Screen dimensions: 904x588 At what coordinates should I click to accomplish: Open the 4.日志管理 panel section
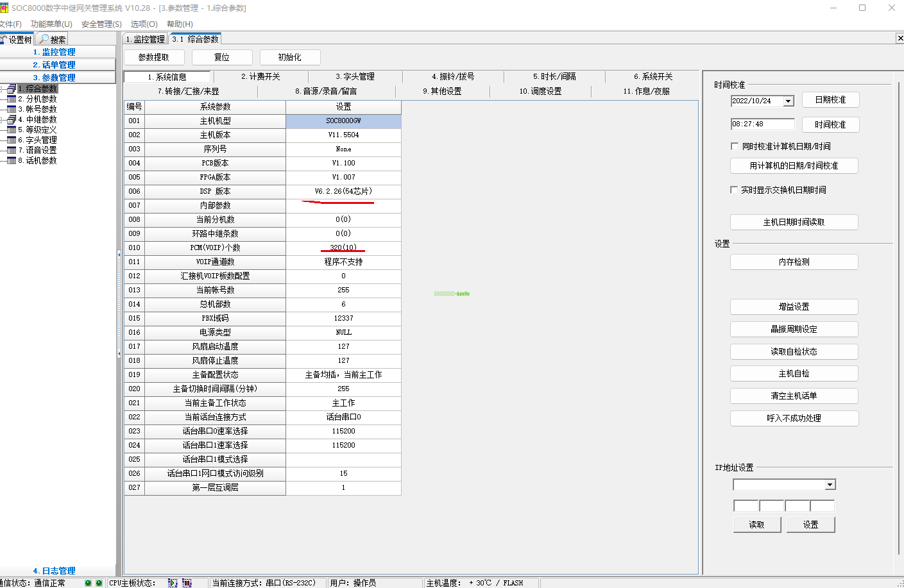pos(55,571)
